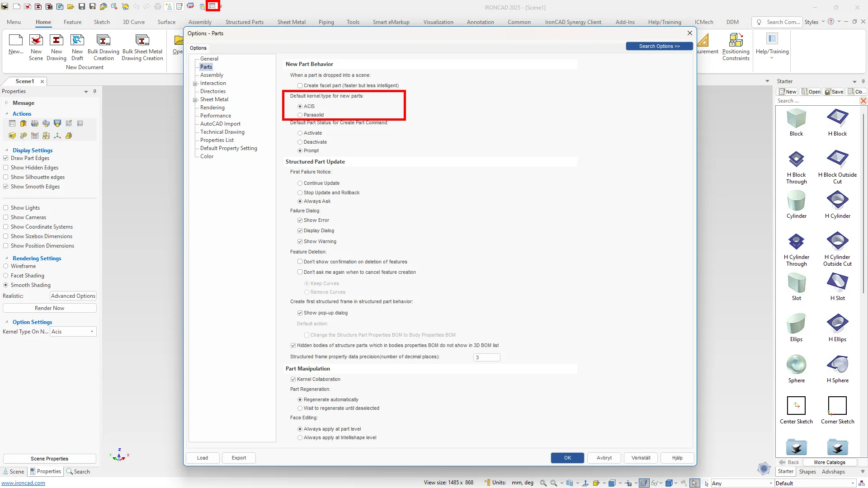The height and width of the screenshot is (488, 868).
Task: Enable Create facet part checkbox
Action: [300, 85]
